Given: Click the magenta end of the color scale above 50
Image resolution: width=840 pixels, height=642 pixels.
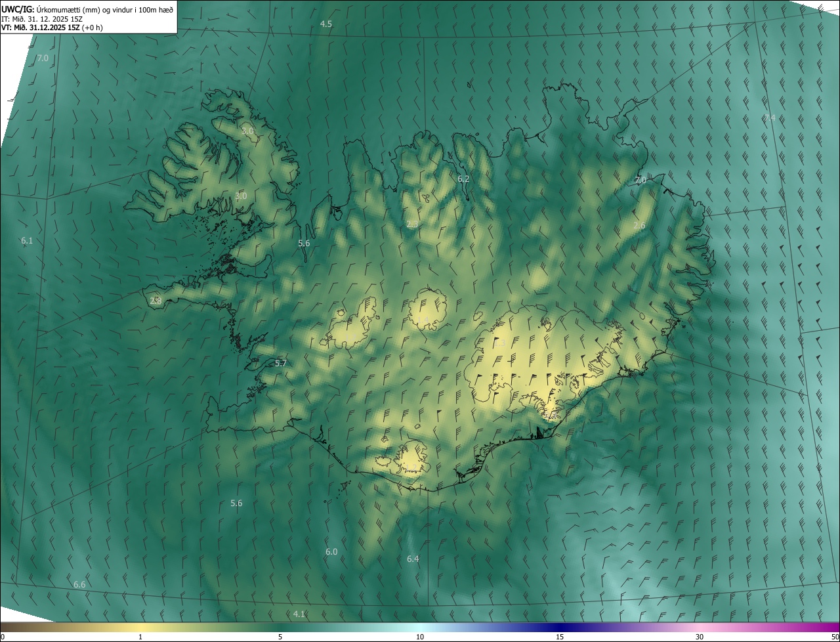Looking at the screenshot, I should tap(833, 628).
